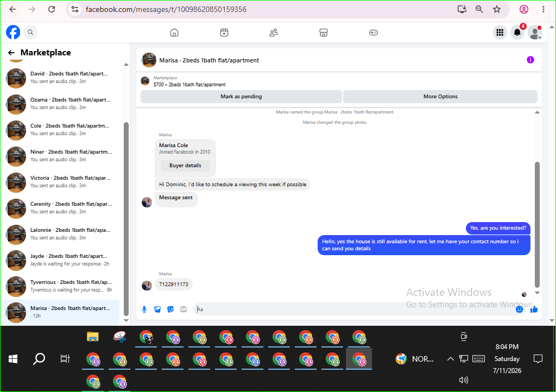The width and height of the screenshot is (556, 392).
Task: Click the conversation list scrollbar
Action: [x=126, y=219]
